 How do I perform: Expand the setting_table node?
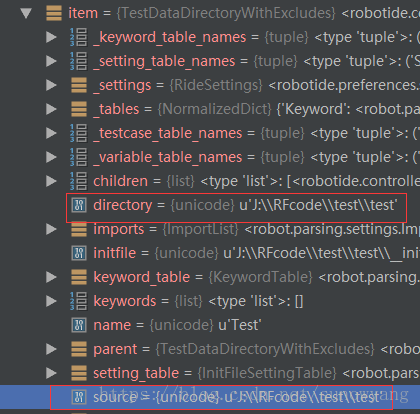coord(51,373)
